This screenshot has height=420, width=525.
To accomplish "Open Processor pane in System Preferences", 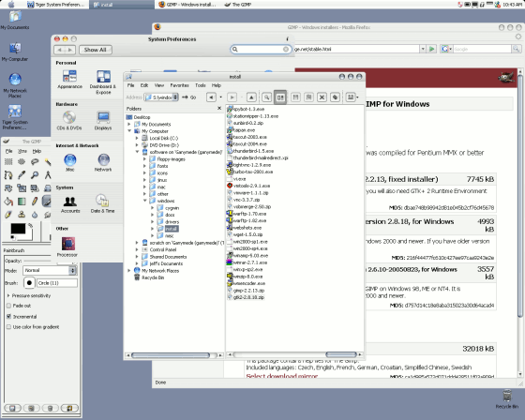I will coord(67,247).
